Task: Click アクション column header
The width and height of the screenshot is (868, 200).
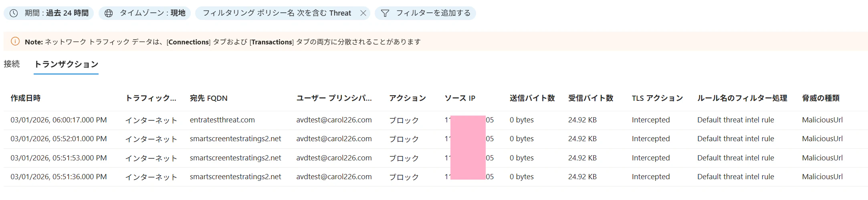Action: (x=407, y=98)
